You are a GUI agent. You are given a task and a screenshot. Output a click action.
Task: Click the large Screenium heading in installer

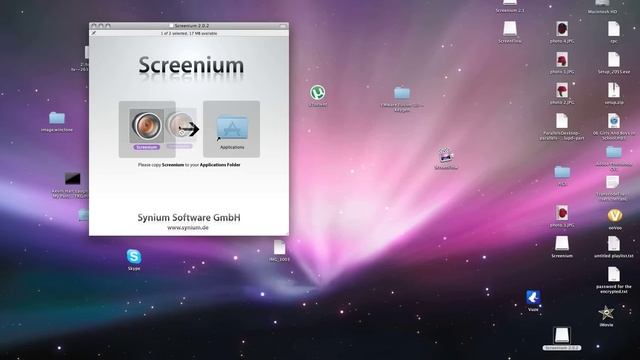click(x=191, y=66)
